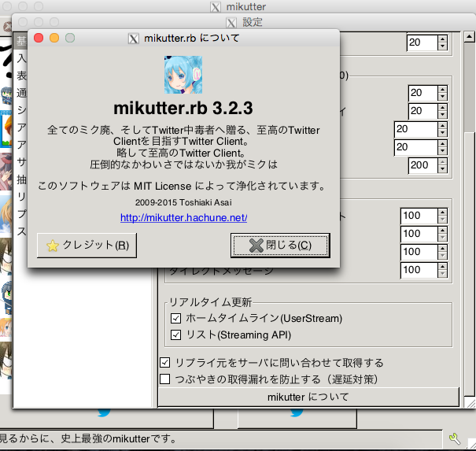This screenshot has width=476, height=451.
Task: Click MIT License notice text in about dialog
Action: pyautogui.click(x=182, y=186)
